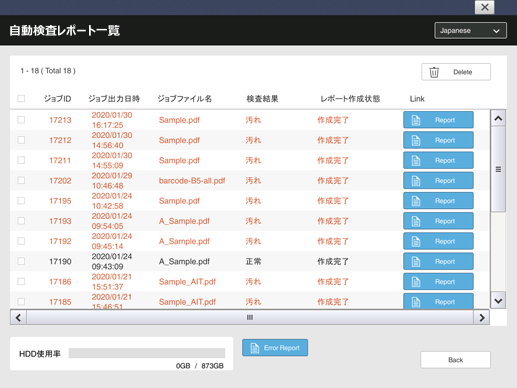Open the Report for job 17202
Viewport: 517px width, 388px height.
click(x=438, y=181)
